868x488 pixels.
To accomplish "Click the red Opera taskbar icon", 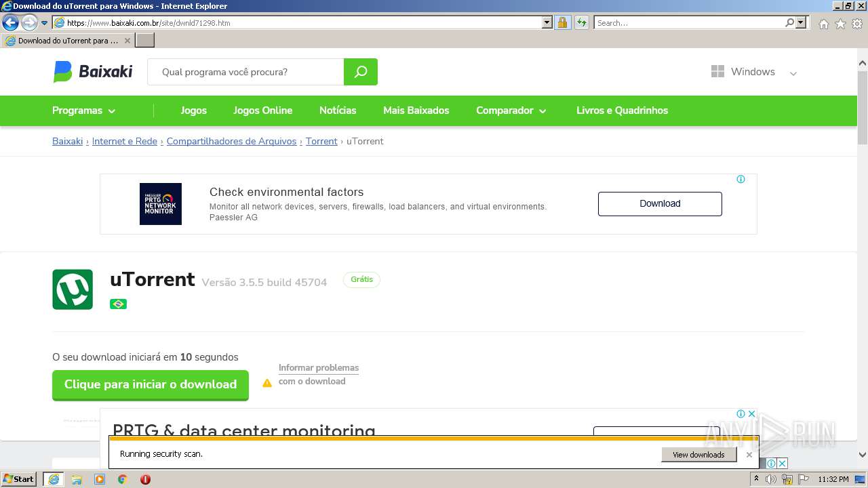I will pyautogui.click(x=145, y=479).
